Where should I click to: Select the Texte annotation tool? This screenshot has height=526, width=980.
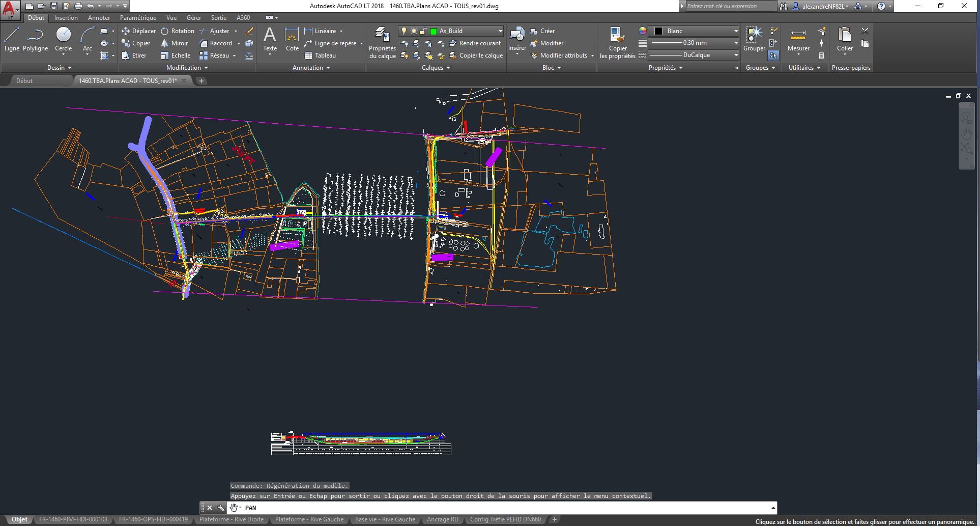point(270,39)
